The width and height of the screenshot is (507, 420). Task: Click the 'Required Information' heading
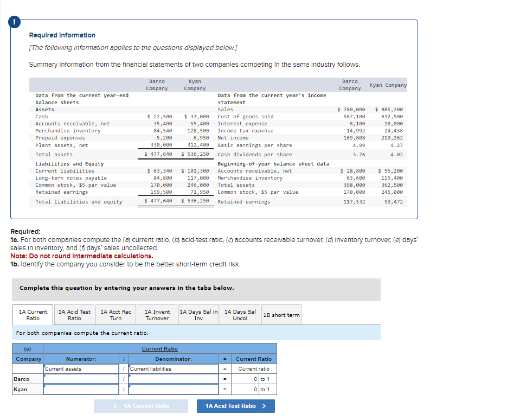(x=62, y=35)
